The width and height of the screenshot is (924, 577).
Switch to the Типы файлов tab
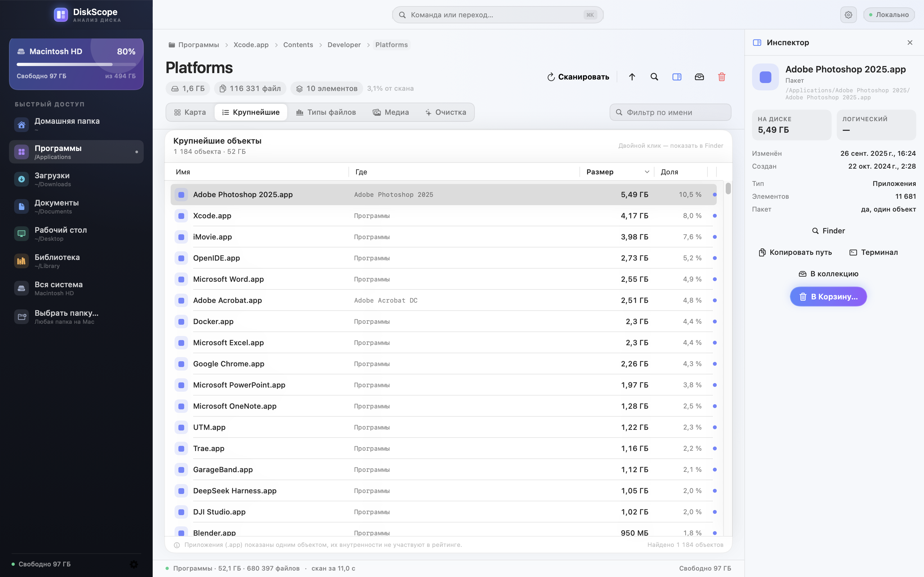click(x=326, y=112)
